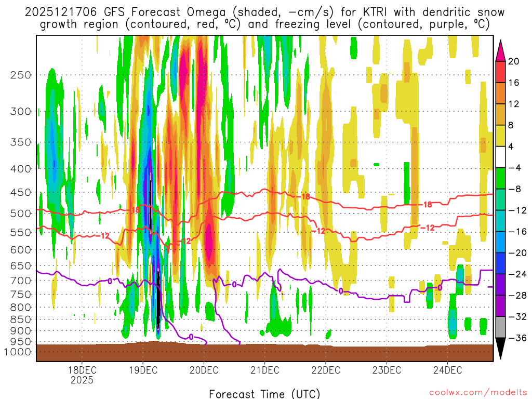
Task: Pick the white swatch between 4 and -4
Action: pos(501,157)
